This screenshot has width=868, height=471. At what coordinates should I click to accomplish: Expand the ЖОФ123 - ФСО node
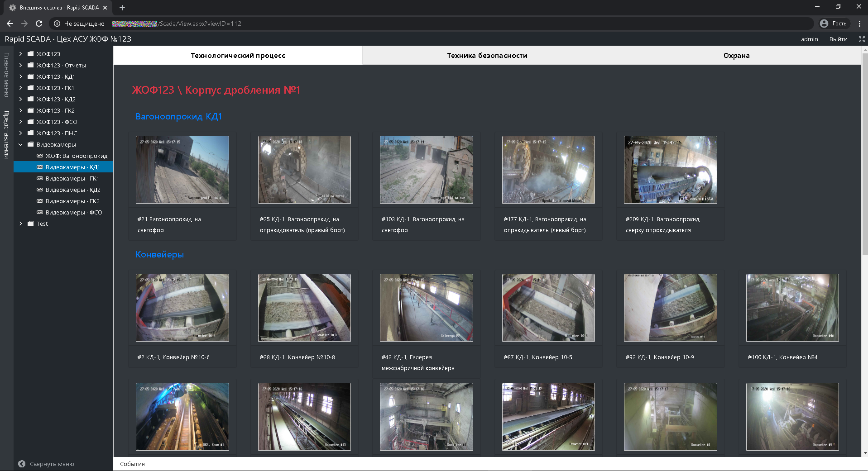(20, 122)
